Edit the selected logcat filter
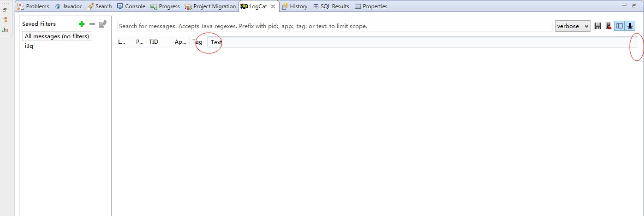 click(103, 24)
